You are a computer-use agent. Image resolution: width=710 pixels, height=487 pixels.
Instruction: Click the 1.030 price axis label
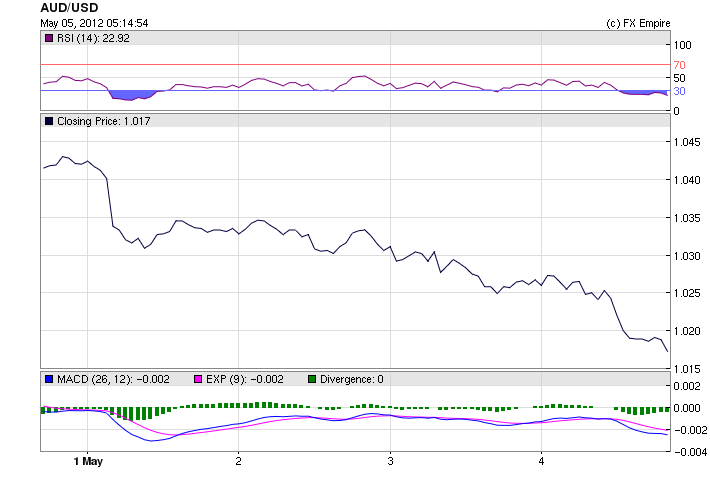coord(687,256)
